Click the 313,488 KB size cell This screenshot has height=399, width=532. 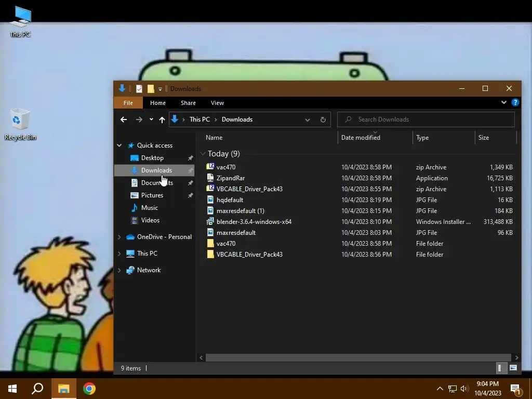tap(498, 221)
